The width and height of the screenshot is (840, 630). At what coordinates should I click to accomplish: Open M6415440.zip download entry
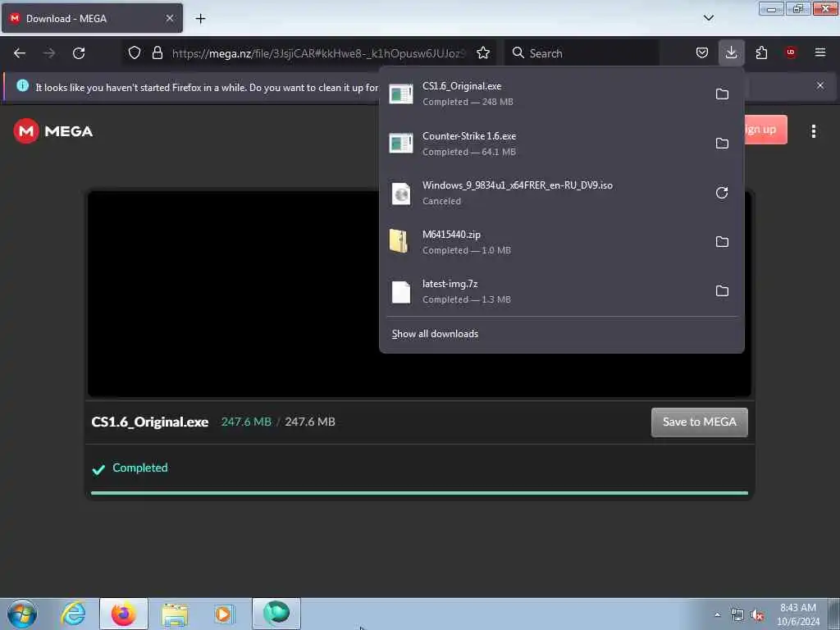click(544, 242)
